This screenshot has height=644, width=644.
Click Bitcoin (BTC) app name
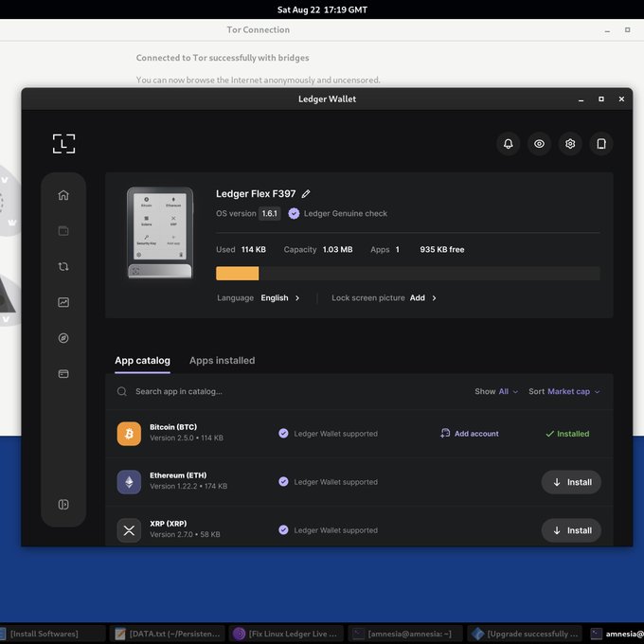(173, 427)
